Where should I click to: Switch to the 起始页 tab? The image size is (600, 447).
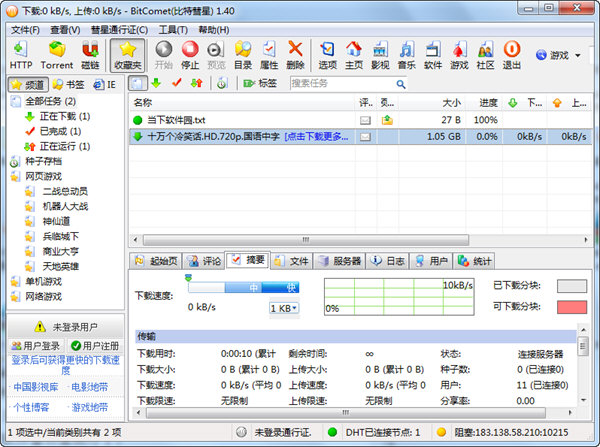pos(156,261)
